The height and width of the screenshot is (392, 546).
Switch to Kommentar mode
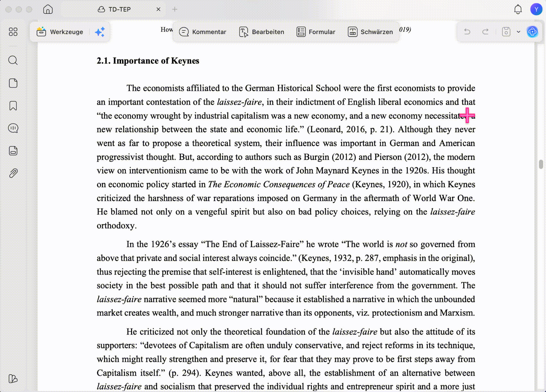[x=203, y=32]
